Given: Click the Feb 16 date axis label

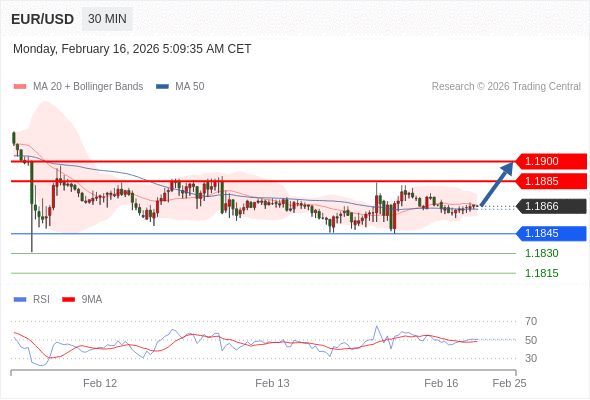Looking at the screenshot, I should click(441, 383).
